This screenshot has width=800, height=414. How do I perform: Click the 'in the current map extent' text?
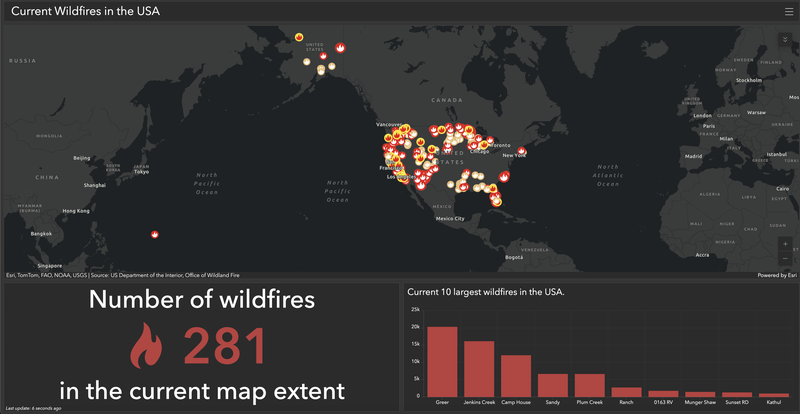pyautogui.click(x=202, y=392)
